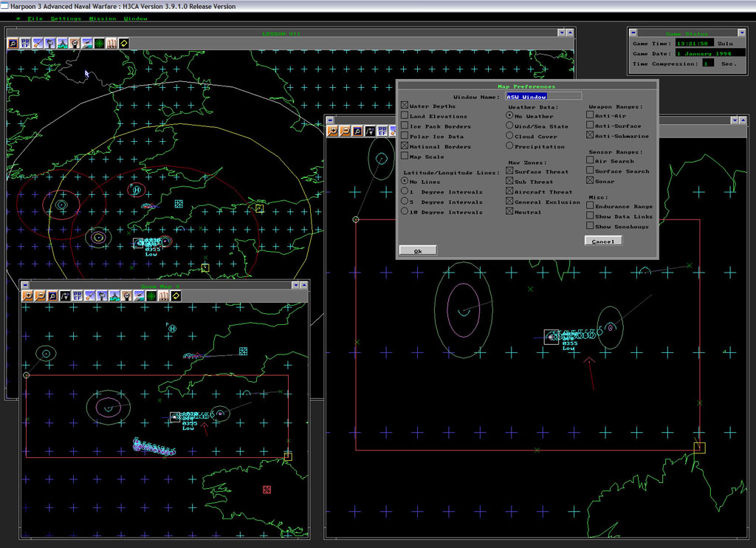Open the Settings menu
756x548 pixels.
(x=66, y=18)
